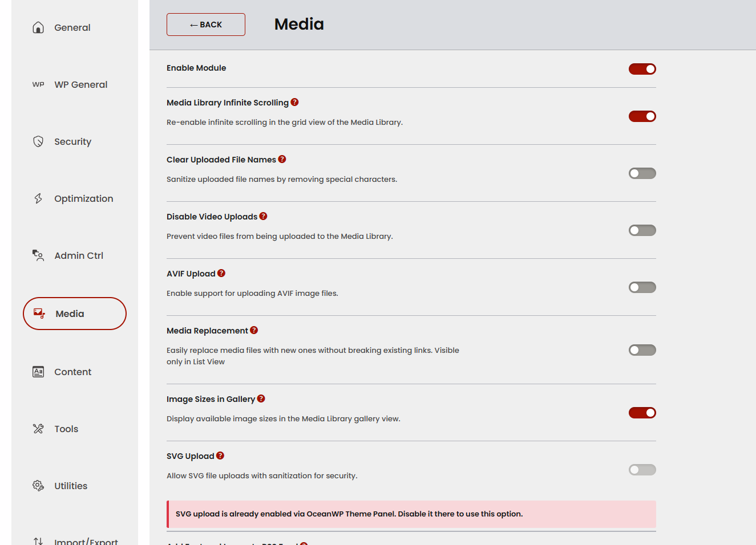Toggle off Image Sizes in Gallery
The width and height of the screenshot is (756, 545).
pyautogui.click(x=642, y=412)
